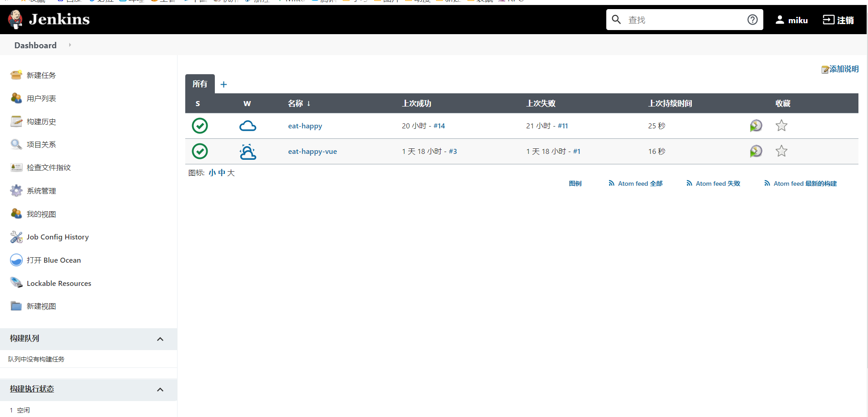Select the 所有 view tab
The width and height of the screenshot is (868, 417).
tap(200, 84)
